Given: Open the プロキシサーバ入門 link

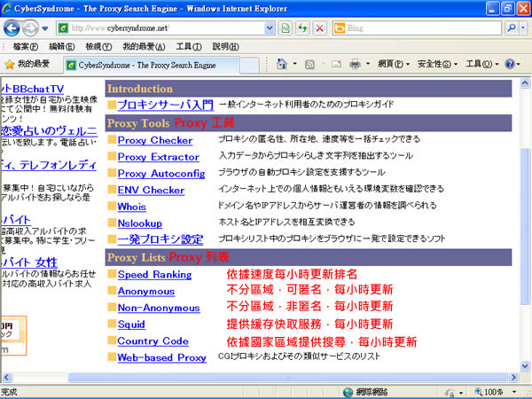Looking at the screenshot, I should [x=166, y=105].
